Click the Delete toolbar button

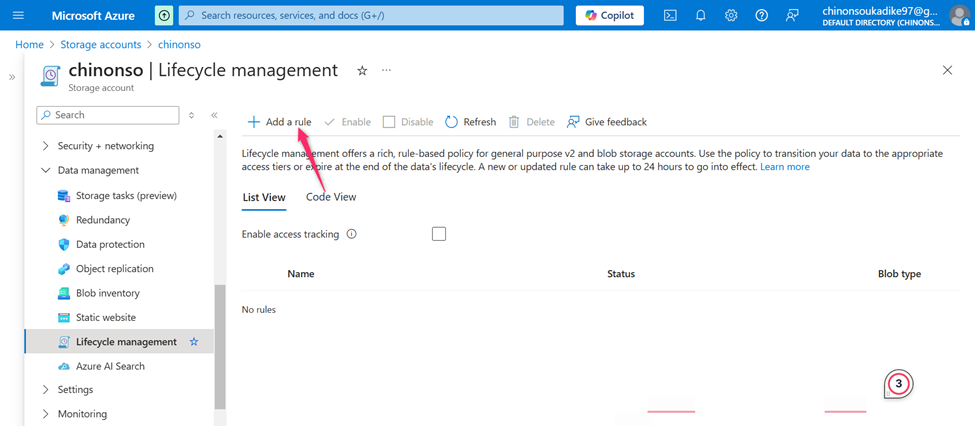532,122
